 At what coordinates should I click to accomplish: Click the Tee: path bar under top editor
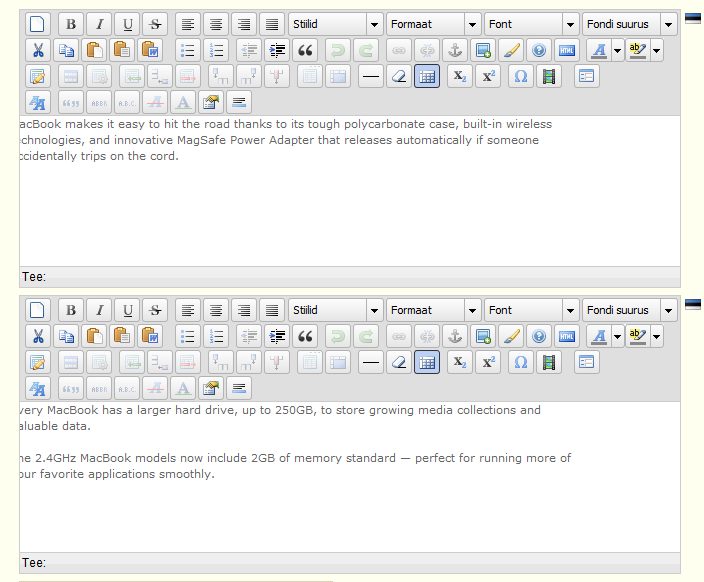point(350,277)
